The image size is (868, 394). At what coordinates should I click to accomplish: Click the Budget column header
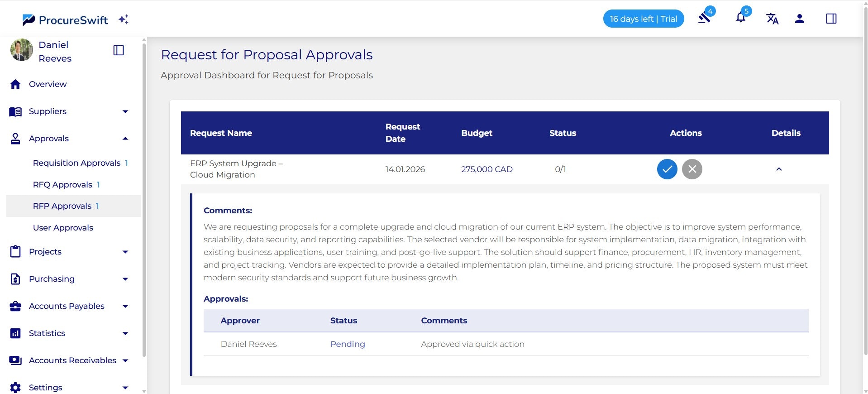coord(477,133)
